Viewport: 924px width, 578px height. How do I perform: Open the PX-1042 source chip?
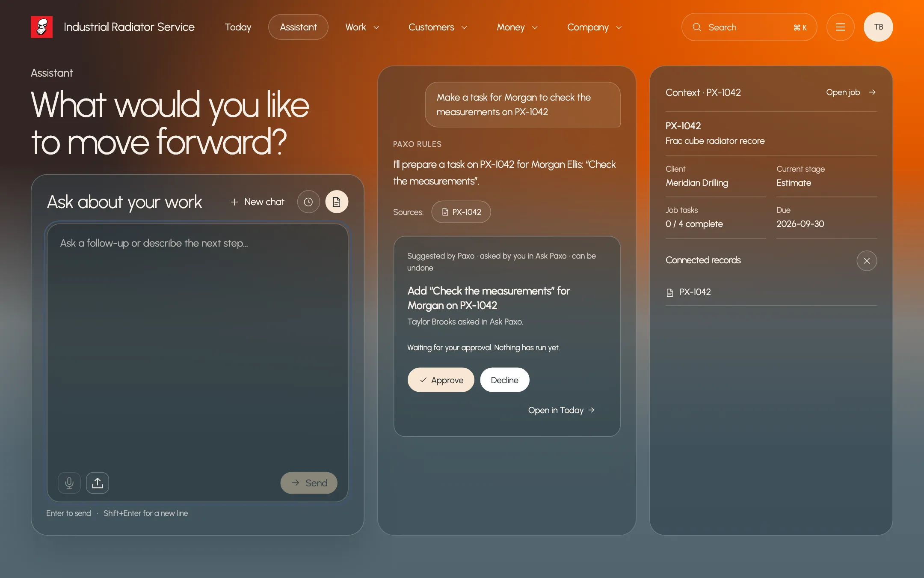coord(461,212)
